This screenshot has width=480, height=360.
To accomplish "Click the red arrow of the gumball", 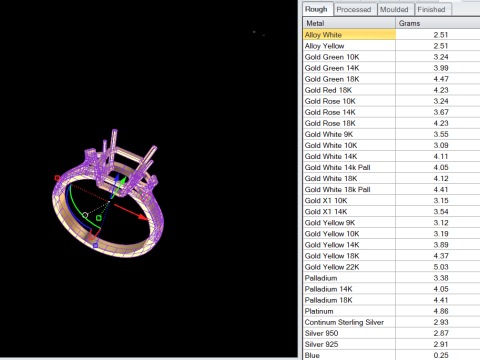I will tap(143, 217).
